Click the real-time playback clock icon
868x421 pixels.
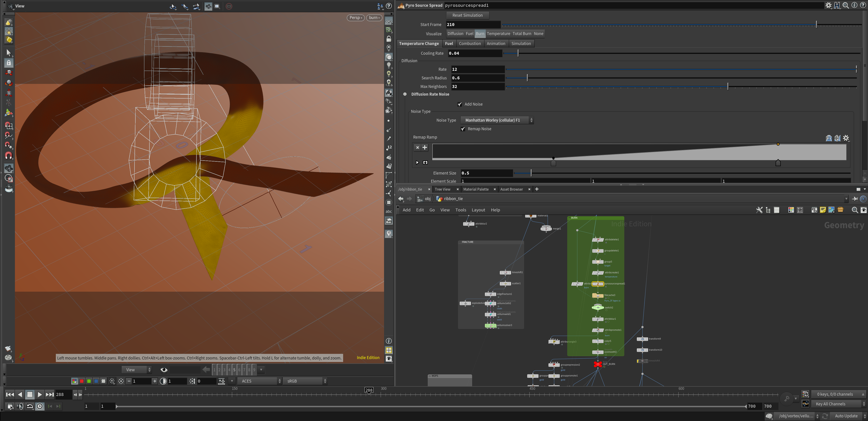point(40,407)
